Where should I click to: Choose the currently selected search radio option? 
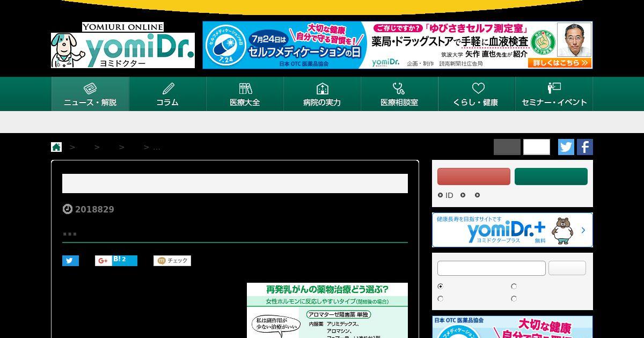click(x=441, y=286)
